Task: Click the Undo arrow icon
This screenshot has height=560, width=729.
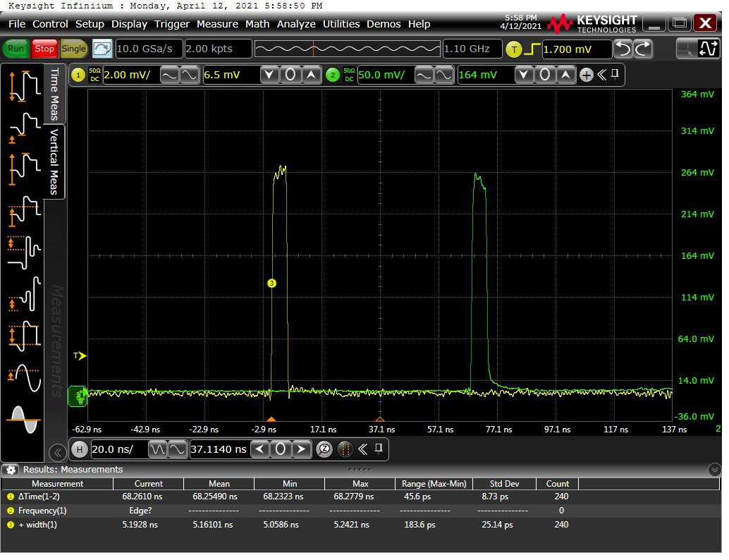Action: pos(623,49)
